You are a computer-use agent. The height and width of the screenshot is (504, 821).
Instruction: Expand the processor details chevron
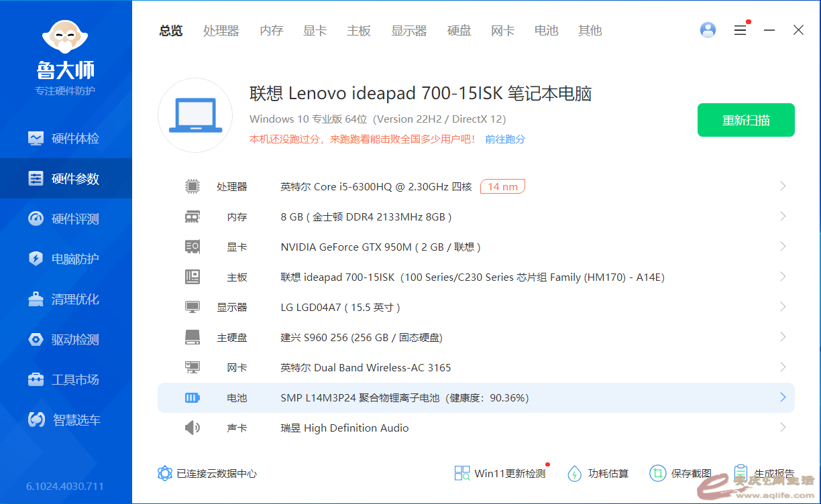click(x=783, y=186)
